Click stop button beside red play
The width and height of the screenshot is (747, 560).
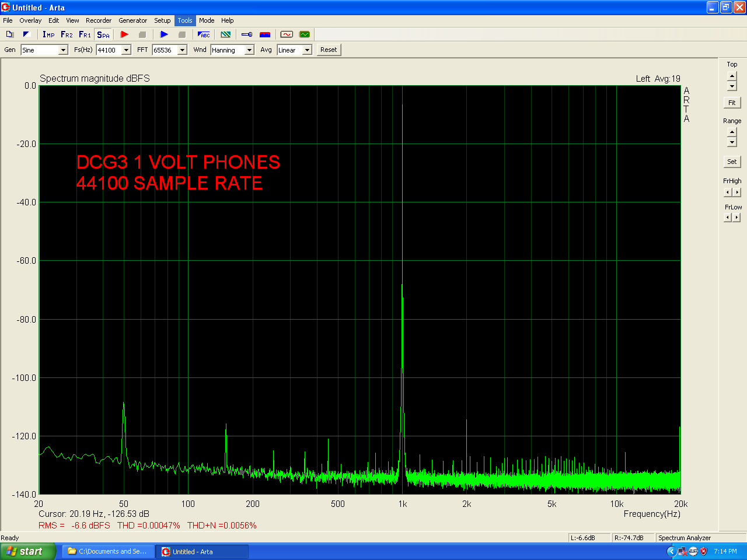142,34
